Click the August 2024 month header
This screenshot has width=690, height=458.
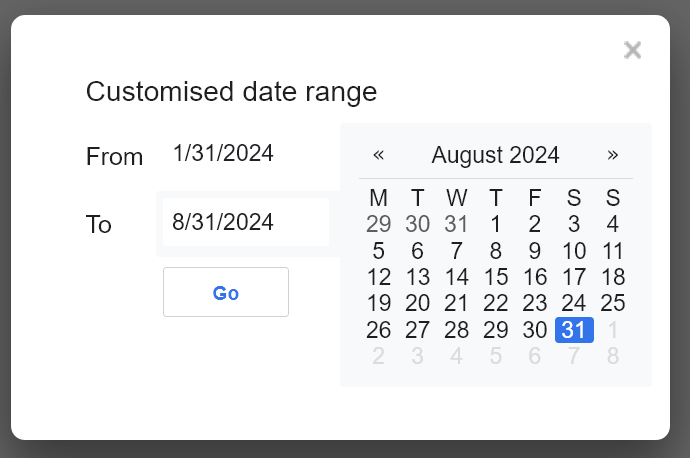pyautogui.click(x=495, y=155)
